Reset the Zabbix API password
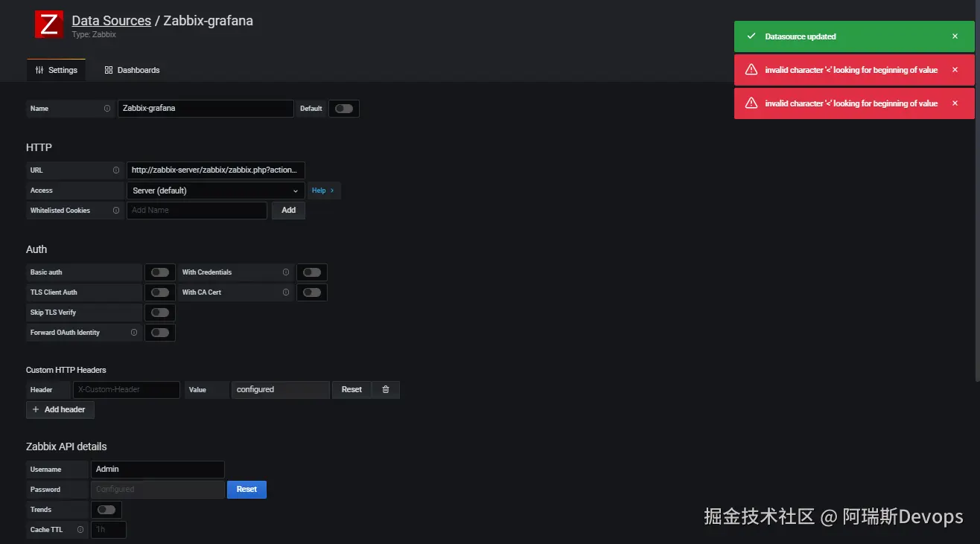This screenshot has width=980, height=544. (246, 490)
